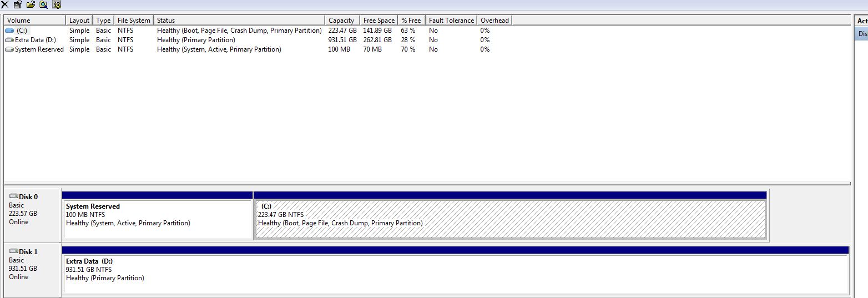Select the Disk 1 label panel

[32, 269]
